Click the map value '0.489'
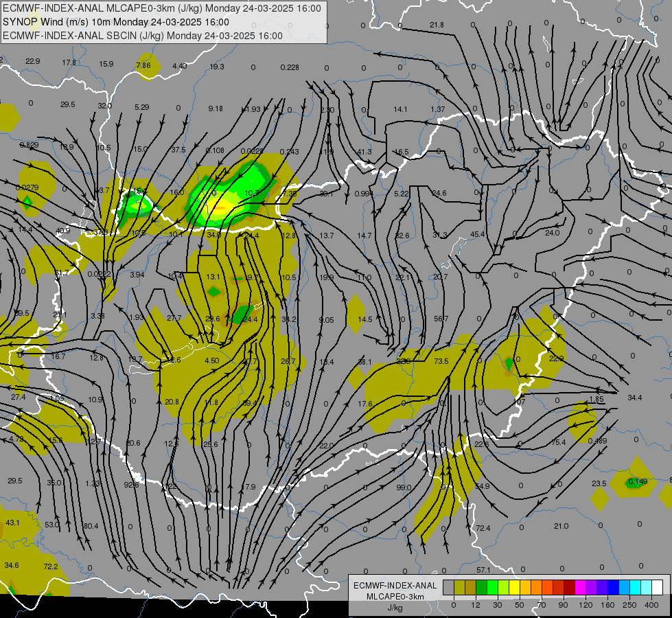Screen dimensions: 672x618 point(597,441)
